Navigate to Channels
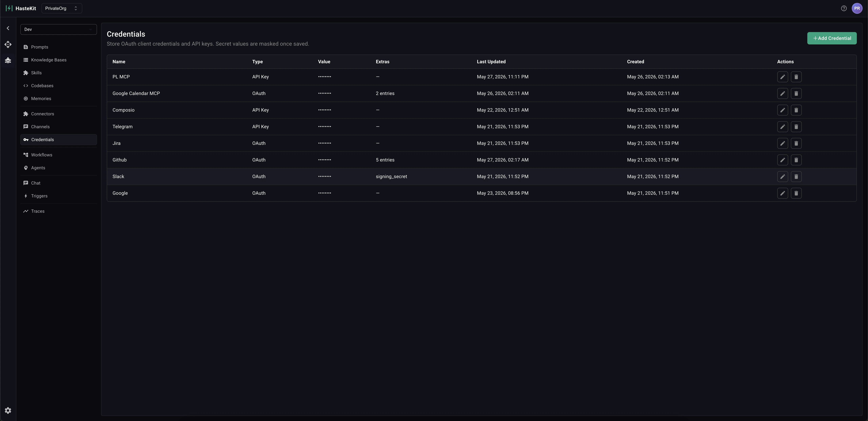Viewport: 868px width, 421px height. (x=59, y=127)
